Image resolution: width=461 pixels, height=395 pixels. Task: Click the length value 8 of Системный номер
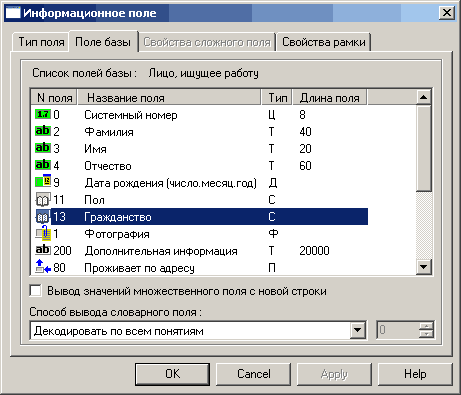(x=302, y=115)
